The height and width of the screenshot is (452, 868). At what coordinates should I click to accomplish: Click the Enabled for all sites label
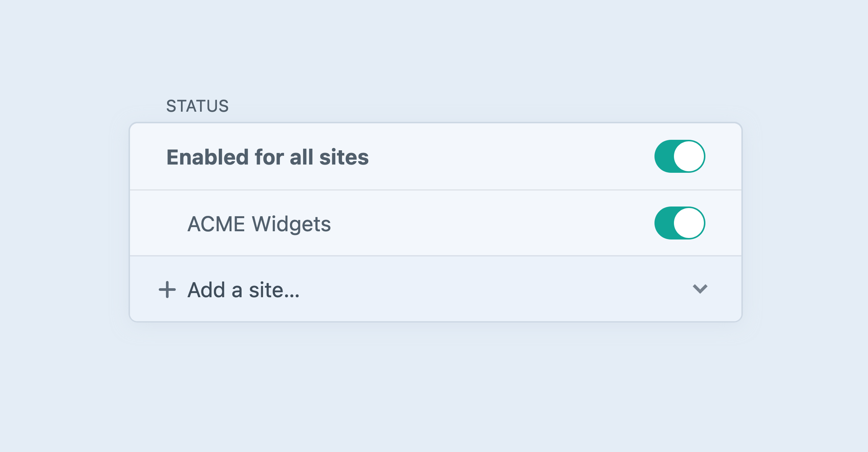coord(267,157)
